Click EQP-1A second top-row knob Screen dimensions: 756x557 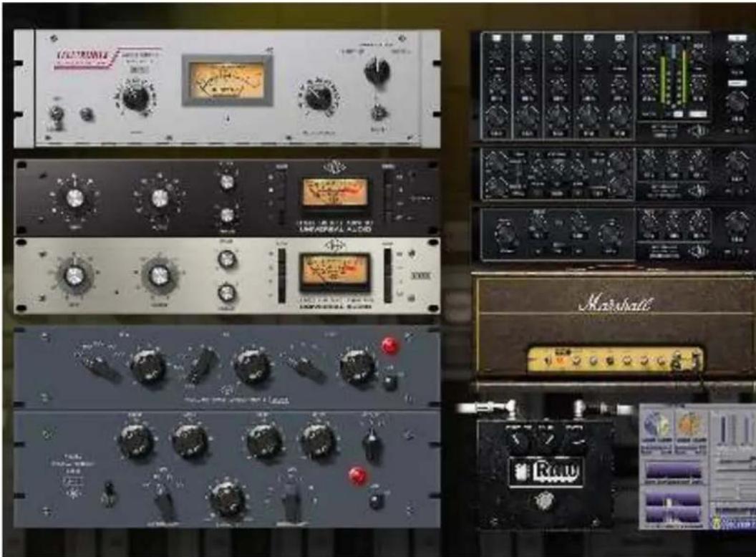[x=190, y=440]
